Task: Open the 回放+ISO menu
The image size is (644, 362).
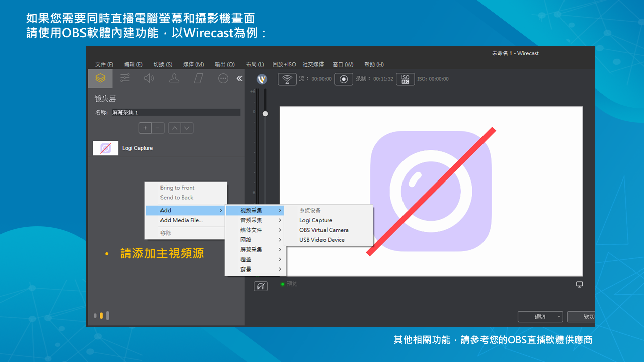Action: pyautogui.click(x=284, y=64)
